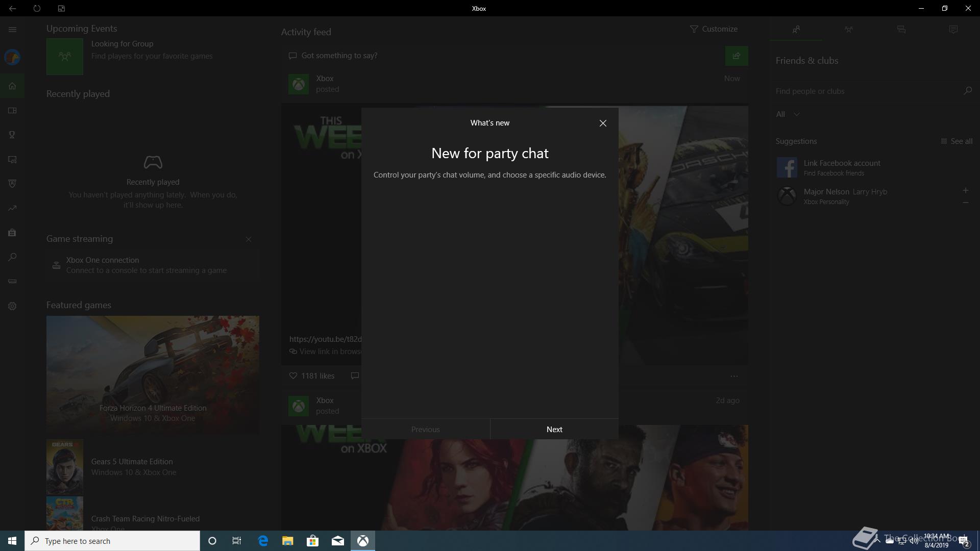Open Crash Team Racing Nitro-Fueled game

[153, 514]
